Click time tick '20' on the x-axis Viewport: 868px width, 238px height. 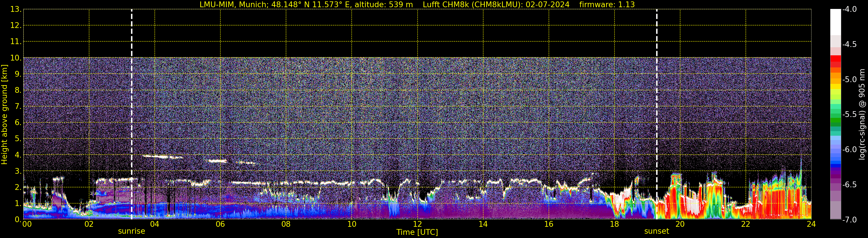pyautogui.click(x=680, y=224)
